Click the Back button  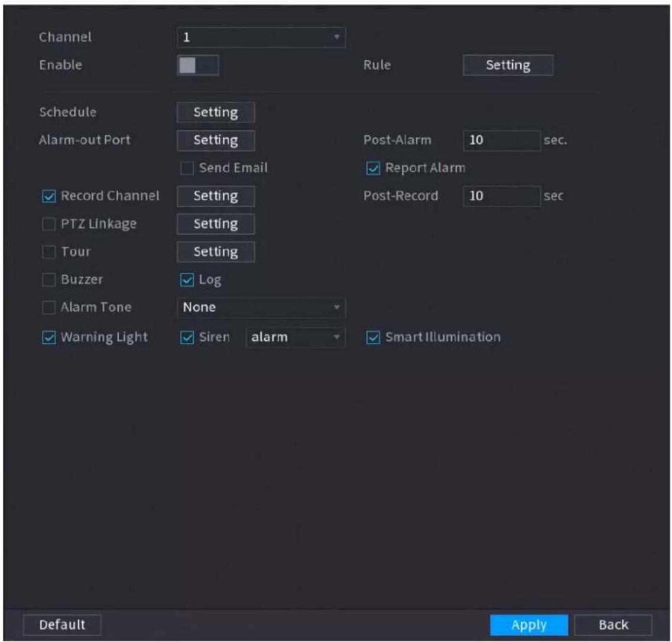[613, 625]
